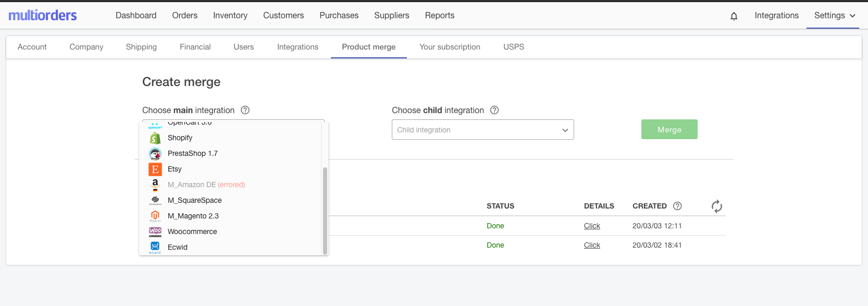Click the PrestaShop logo icon
Viewport: 868px width, 306px height.
[x=155, y=154]
